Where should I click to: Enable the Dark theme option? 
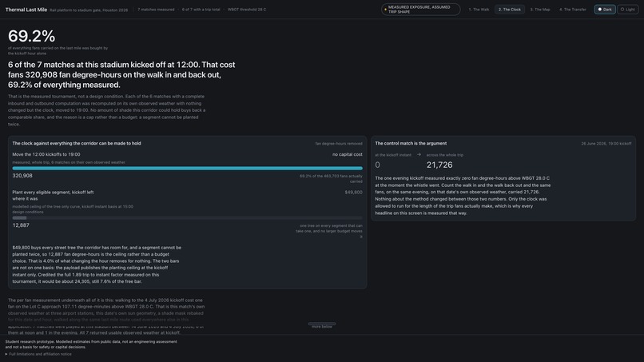click(x=605, y=10)
